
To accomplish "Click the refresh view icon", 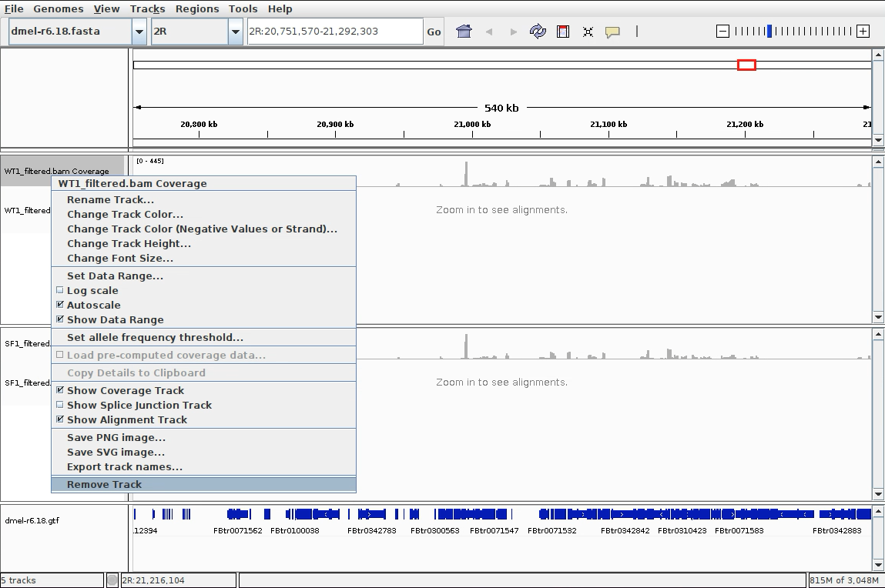I will pyautogui.click(x=538, y=32).
